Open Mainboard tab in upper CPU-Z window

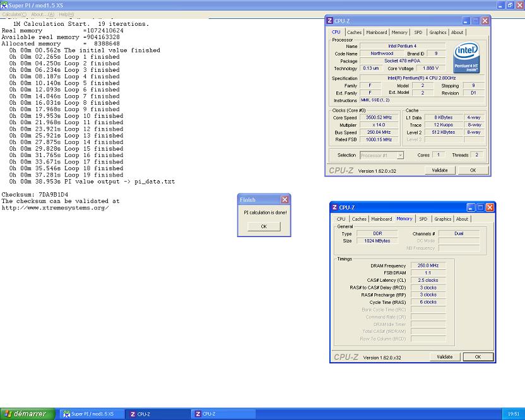tap(376, 32)
